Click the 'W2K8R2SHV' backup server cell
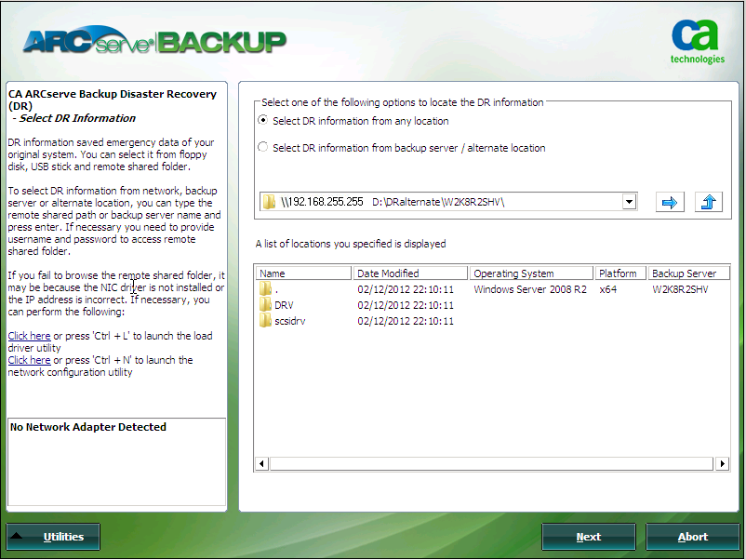 tap(680, 289)
